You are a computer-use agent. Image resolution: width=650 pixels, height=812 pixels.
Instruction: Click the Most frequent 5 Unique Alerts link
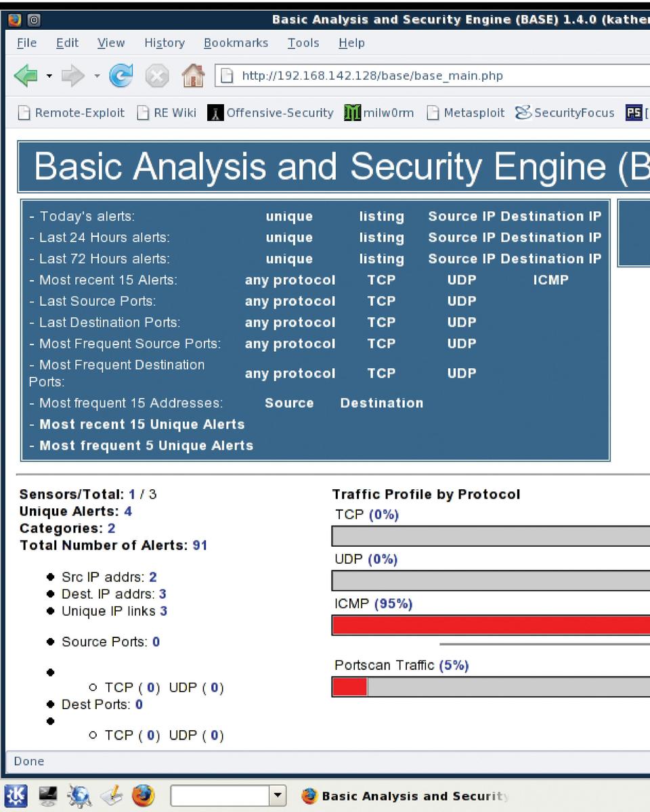[x=146, y=445]
